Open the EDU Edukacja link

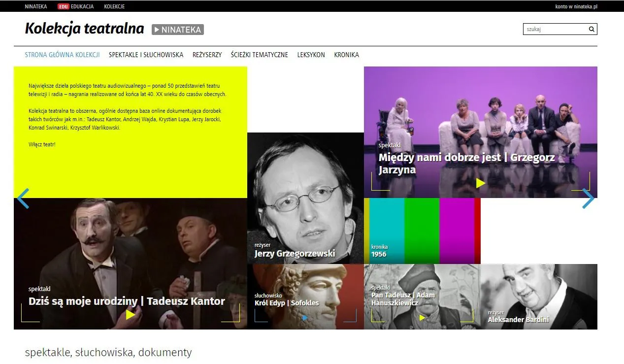click(x=76, y=6)
